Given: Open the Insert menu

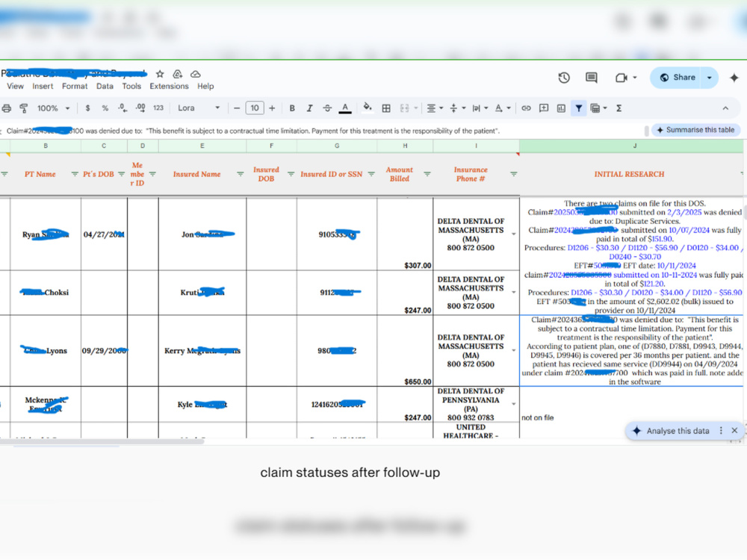Looking at the screenshot, I should pos(43,86).
